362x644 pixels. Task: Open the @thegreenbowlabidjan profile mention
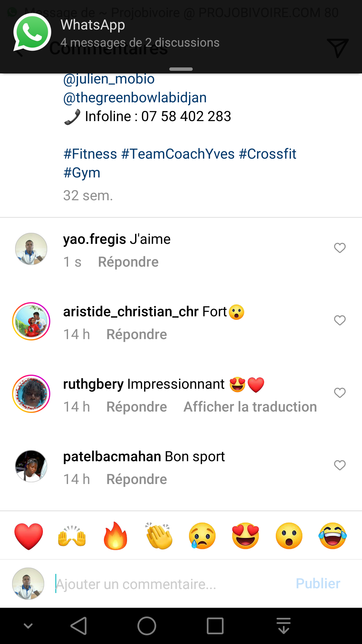point(135,98)
